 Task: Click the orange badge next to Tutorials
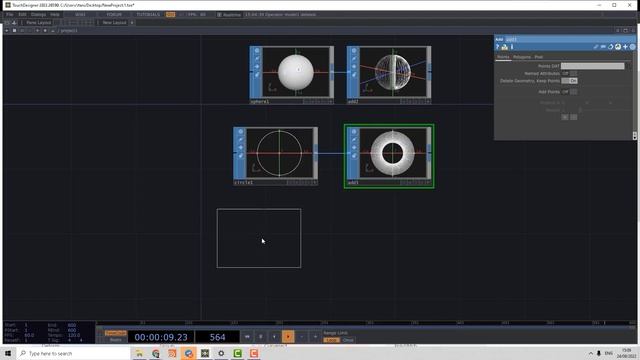click(170, 14)
